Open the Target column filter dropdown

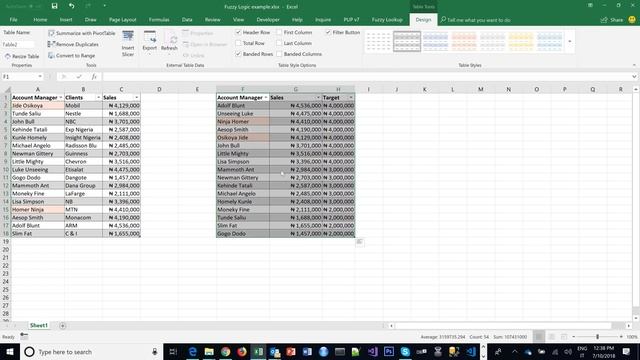click(x=351, y=98)
